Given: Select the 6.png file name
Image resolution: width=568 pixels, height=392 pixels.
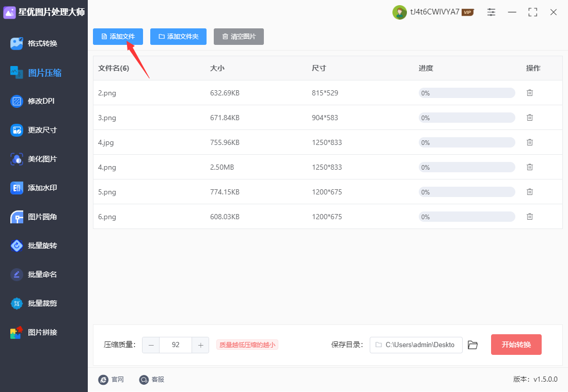Looking at the screenshot, I should 107,217.
